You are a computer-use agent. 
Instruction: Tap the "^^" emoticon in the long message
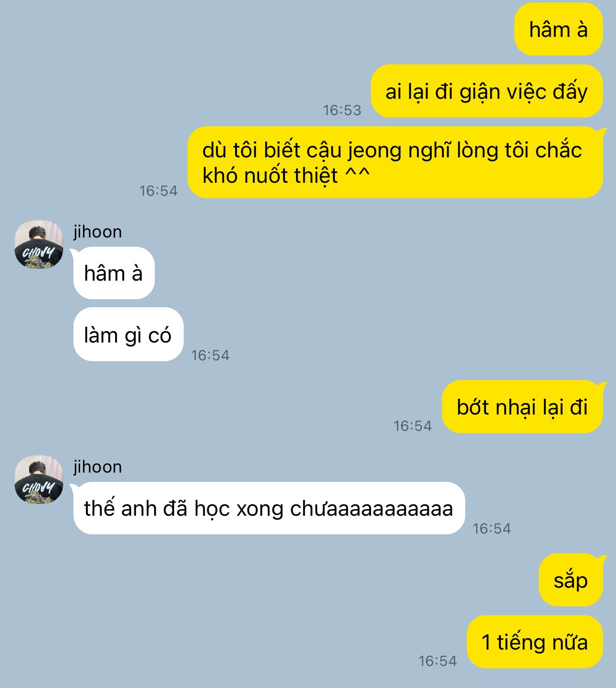click(x=358, y=173)
